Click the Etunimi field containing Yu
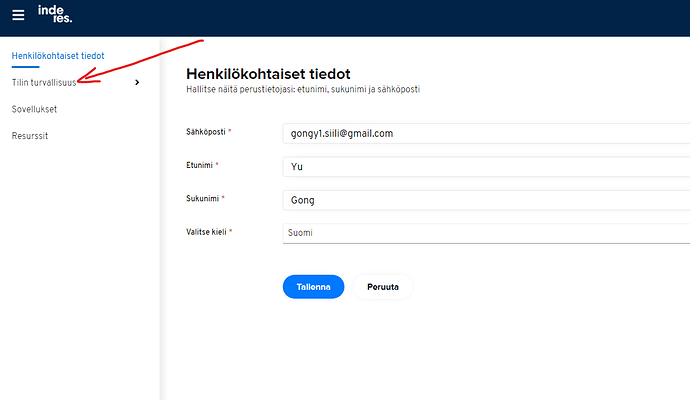The image size is (690, 400). [486, 167]
